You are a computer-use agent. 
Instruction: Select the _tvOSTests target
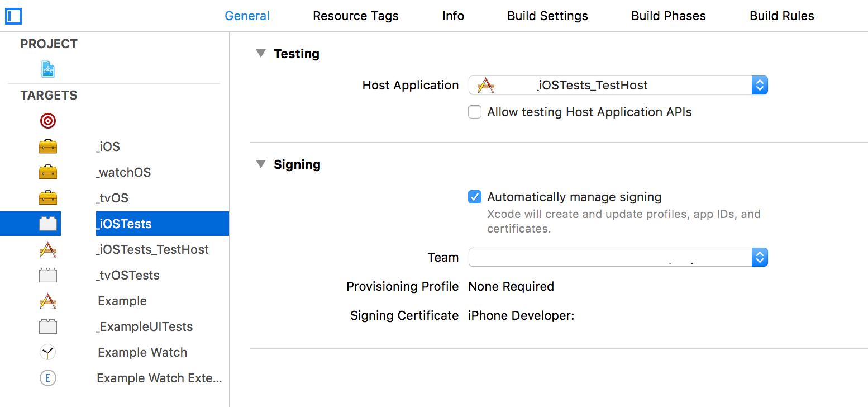tap(128, 275)
